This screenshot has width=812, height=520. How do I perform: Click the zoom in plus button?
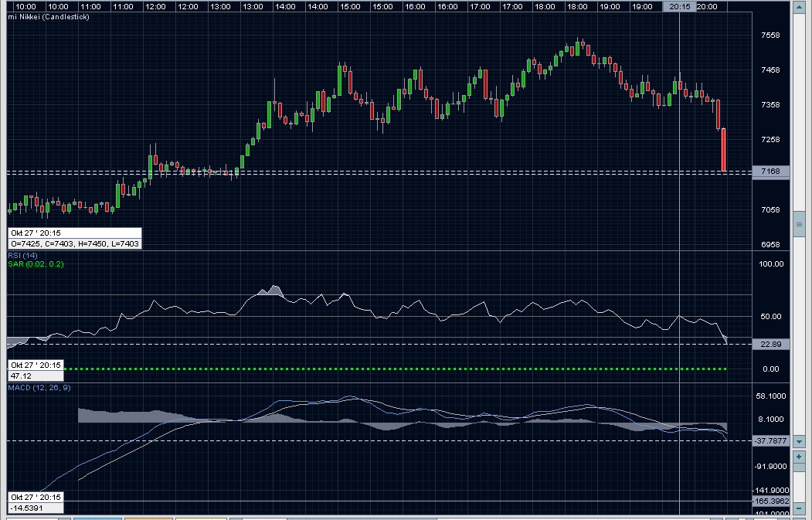tap(799, 457)
